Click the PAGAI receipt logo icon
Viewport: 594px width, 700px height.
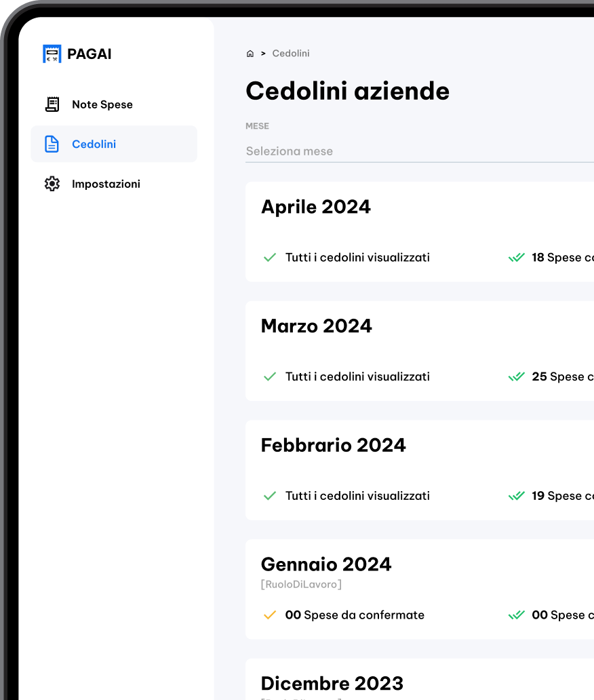pos(52,54)
